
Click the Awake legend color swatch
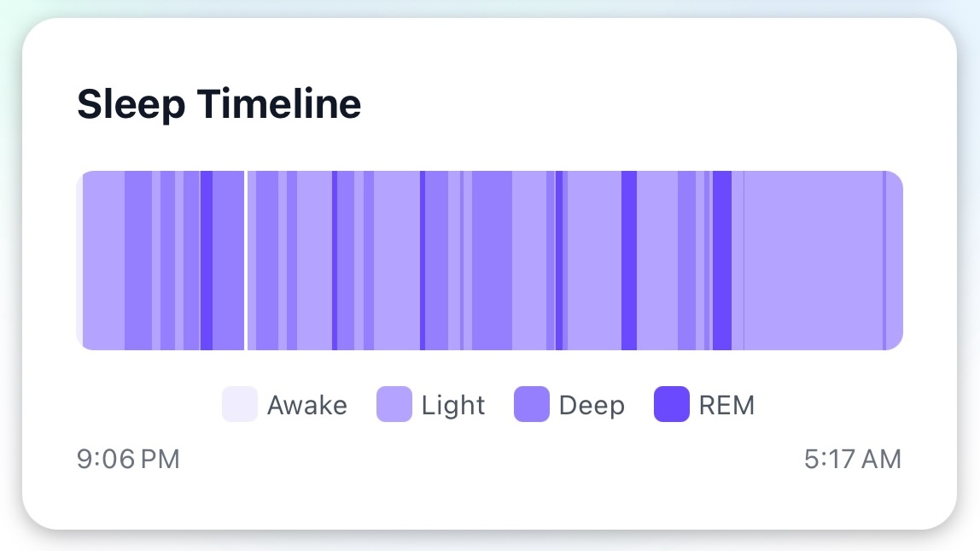coord(240,404)
